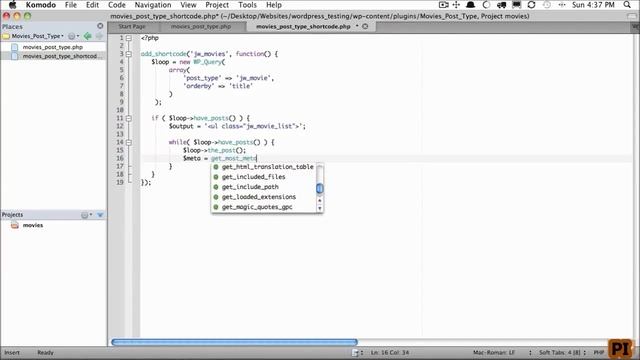Click the truck icon in the menu bar

pyautogui.click(x=501, y=5)
